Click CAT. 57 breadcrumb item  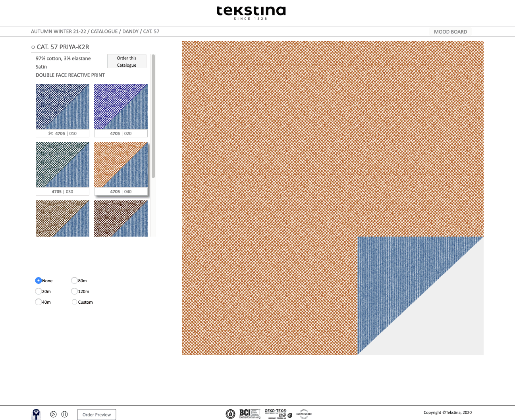(x=151, y=31)
